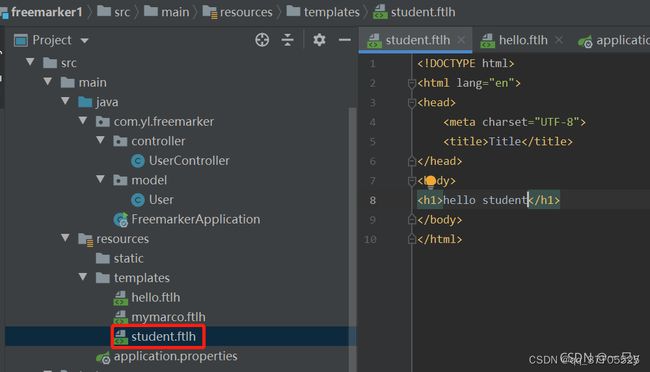This screenshot has width=650, height=372.
Task: Collapse the main folder arrow
Action: click(48, 82)
